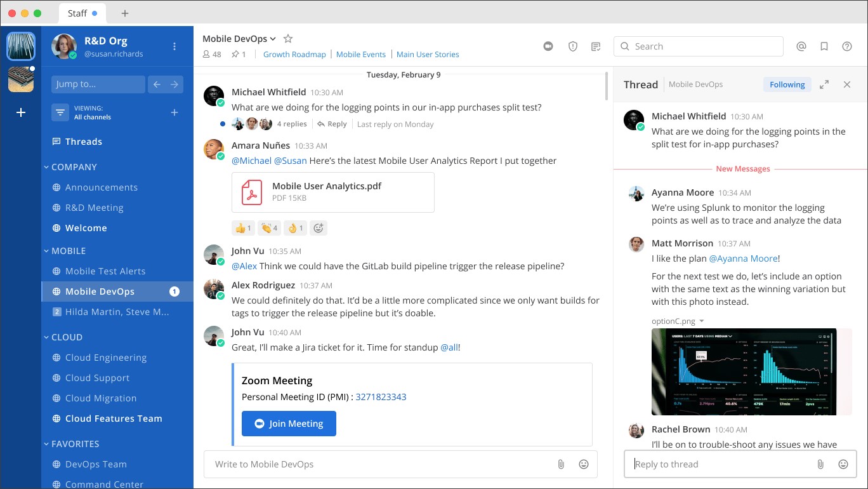Toggle the Following state of the thread
The image size is (868, 489).
coord(787,84)
